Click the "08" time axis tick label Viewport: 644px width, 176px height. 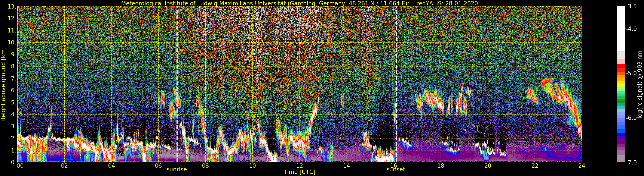205,166
